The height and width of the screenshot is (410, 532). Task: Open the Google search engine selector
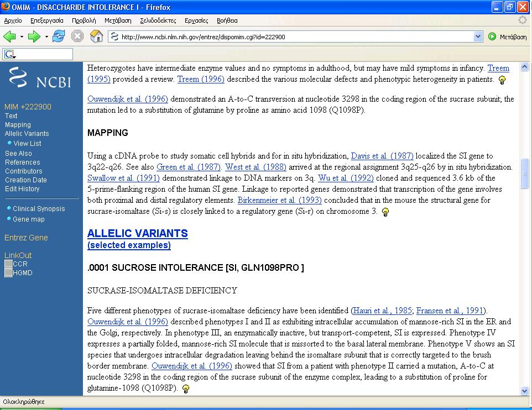(11, 54)
